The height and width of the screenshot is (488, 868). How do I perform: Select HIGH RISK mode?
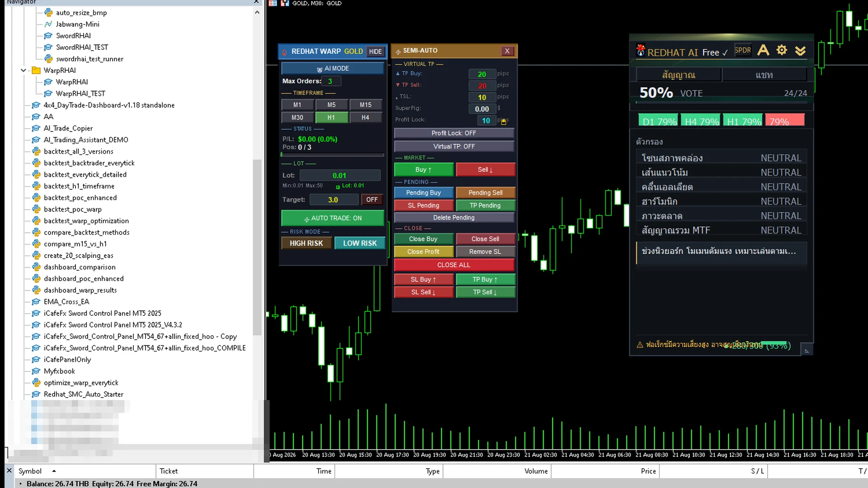[x=306, y=243]
